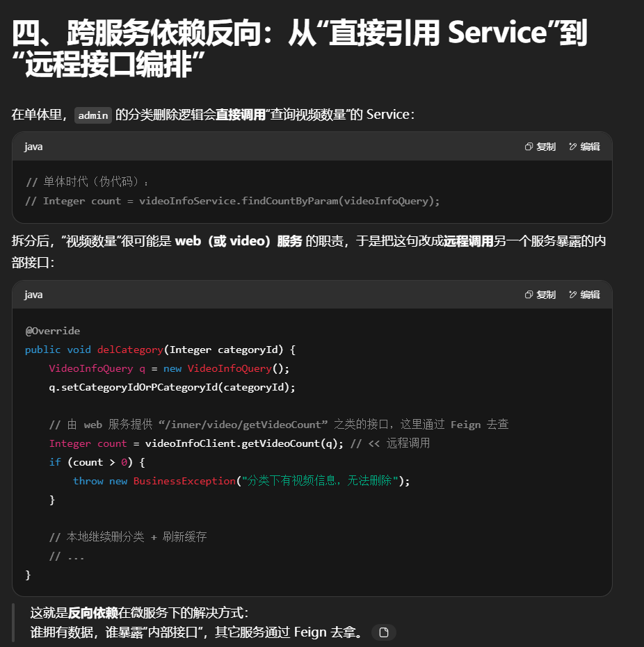Click 'q.setCategoryIdOrPCategoryId(categoryId);' code line
The width and height of the screenshot is (644, 647).
[x=172, y=387]
